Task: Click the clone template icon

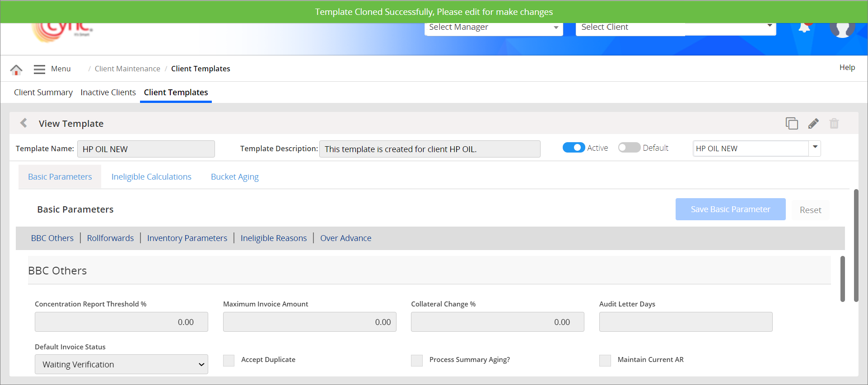Action: pyautogui.click(x=791, y=123)
